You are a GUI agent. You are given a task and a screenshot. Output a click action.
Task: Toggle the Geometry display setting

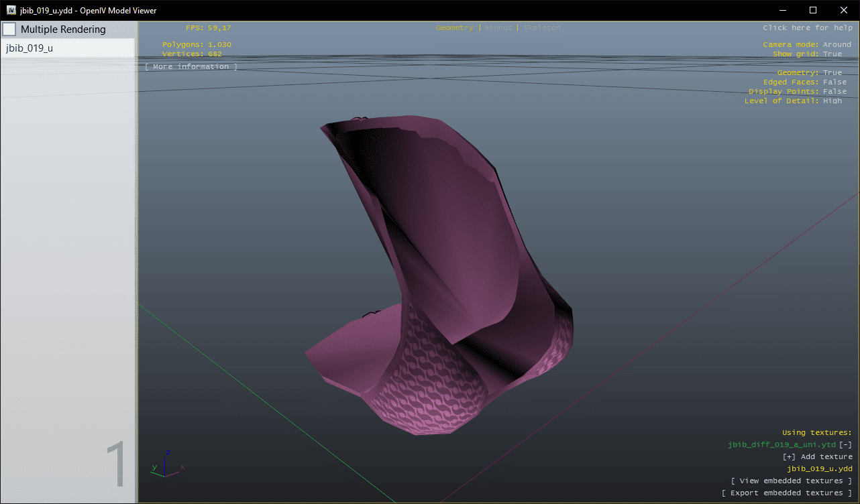tap(832, 73)
